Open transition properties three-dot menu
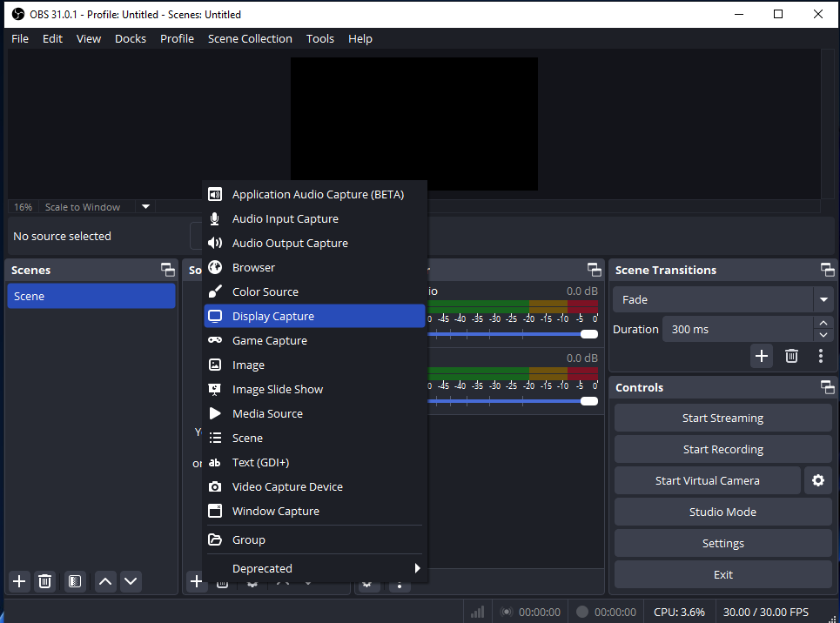 820,355
